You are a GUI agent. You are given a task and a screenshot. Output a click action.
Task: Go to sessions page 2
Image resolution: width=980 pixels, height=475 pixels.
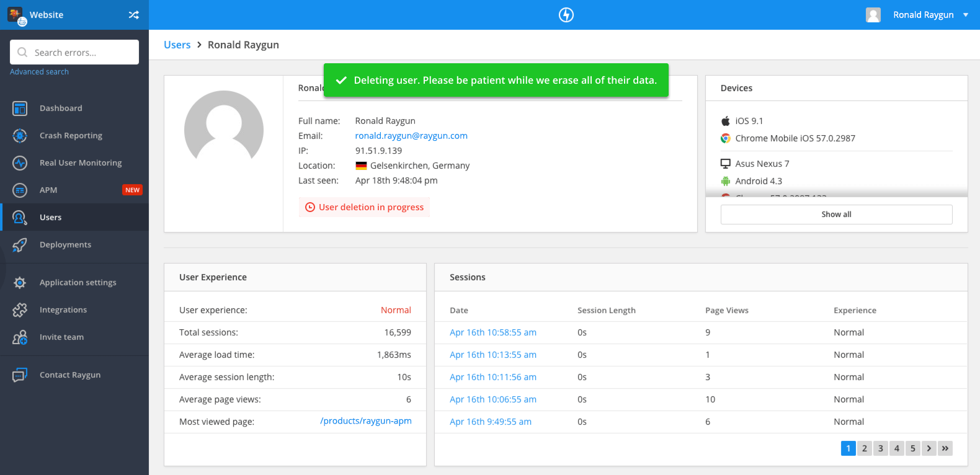click(x=864, y=448)
